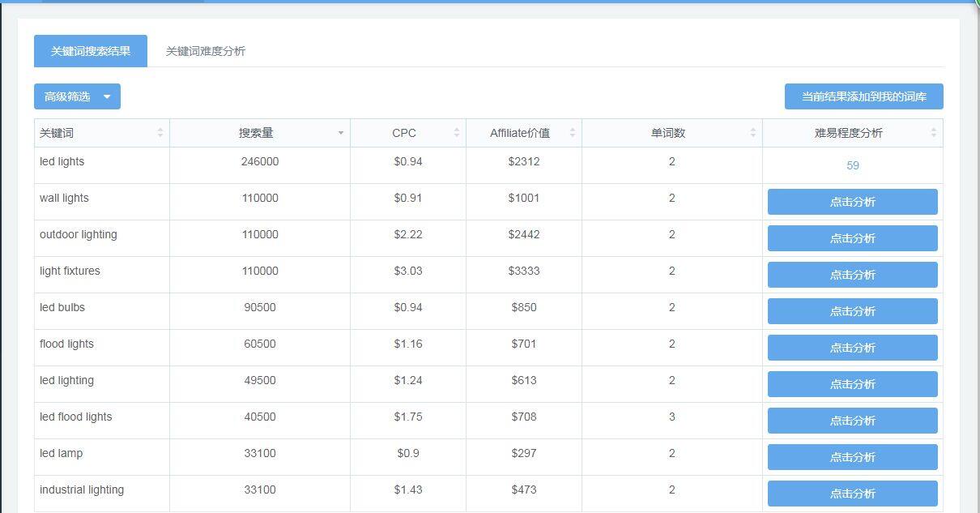Click the sort icon beside Affiliate价值
980x513 pixels.
tap(573, 133)
